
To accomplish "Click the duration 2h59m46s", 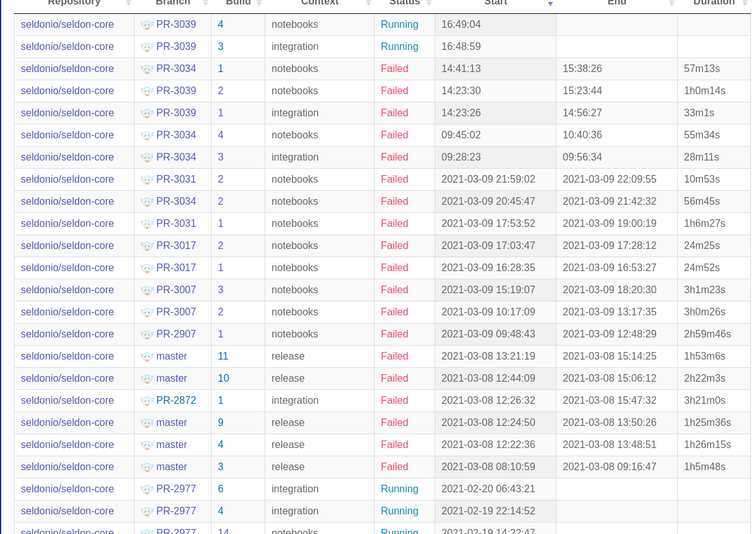I will click(707, 334).
